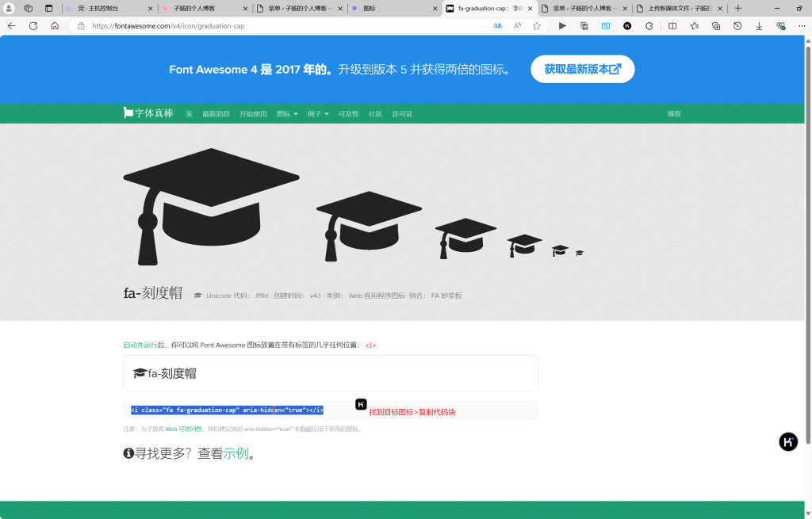The width and height of the screenshot is (812, 519).
Task: Click the fa-刻度帽 heading text
Action: pyautogui.click(x=153, y=293)
